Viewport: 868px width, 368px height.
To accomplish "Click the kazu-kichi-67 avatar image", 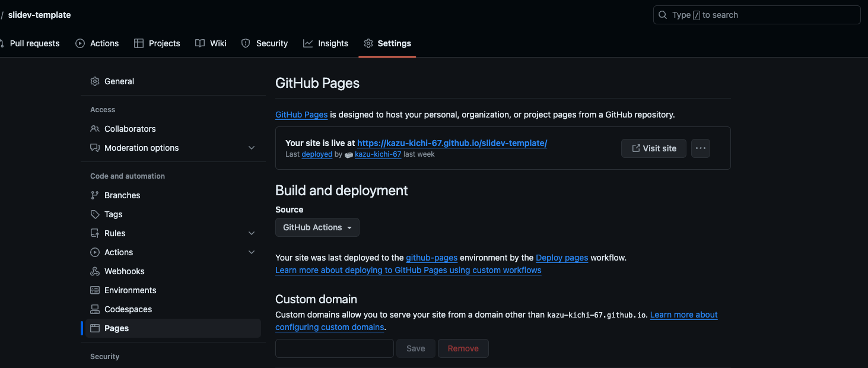I will 349,154.
